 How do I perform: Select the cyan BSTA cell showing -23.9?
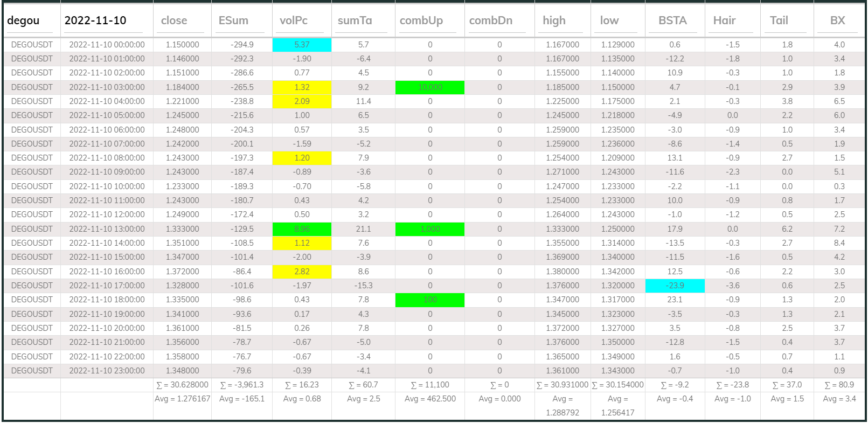[675, 286]
